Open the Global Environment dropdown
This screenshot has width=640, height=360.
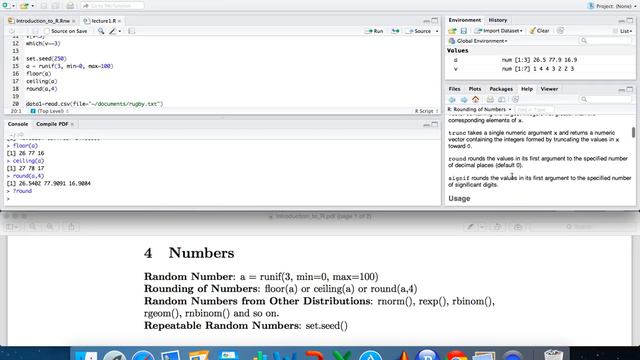tap(478, 41)
